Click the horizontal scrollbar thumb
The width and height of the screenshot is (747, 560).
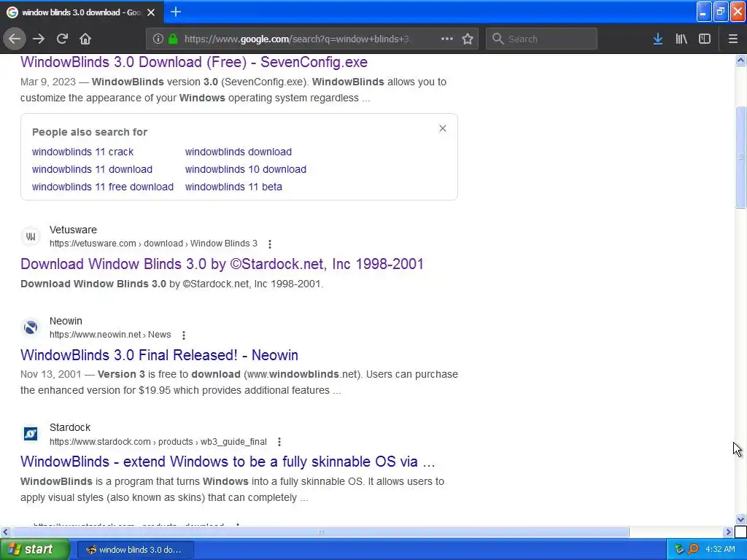(320, 532)
